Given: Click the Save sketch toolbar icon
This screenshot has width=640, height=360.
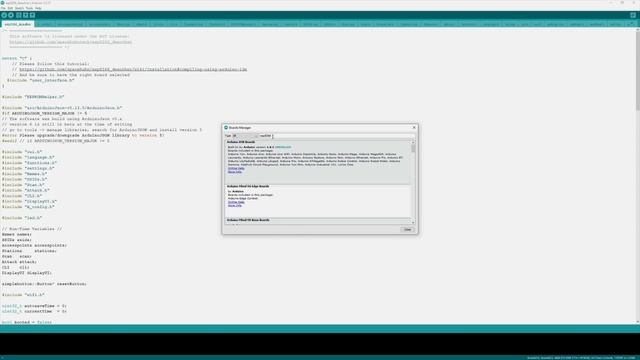Looking at the screenshot, I should pyautogui.click(x=33, y=15).
